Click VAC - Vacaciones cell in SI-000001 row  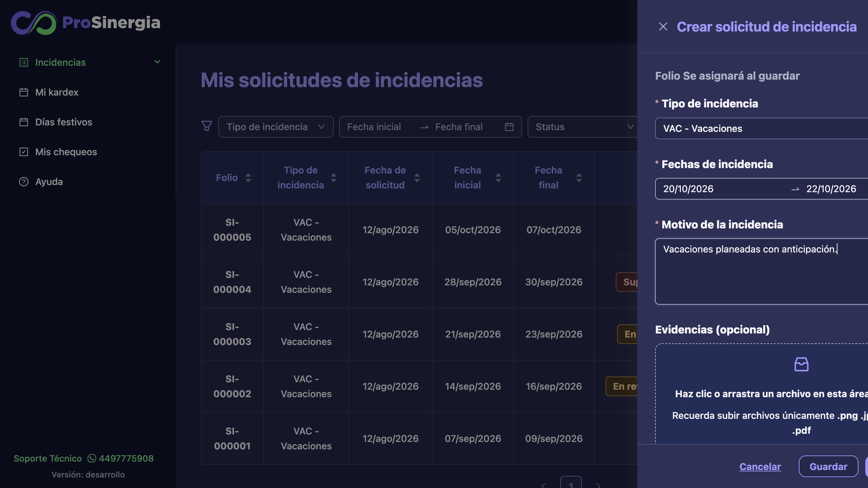pyautogui.click(x=306, y=439)
